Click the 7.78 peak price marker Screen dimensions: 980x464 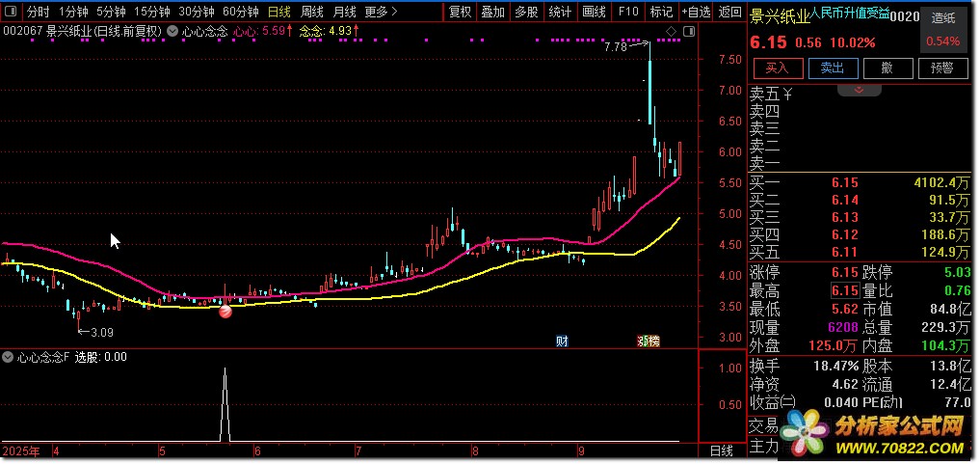[615, 46]
